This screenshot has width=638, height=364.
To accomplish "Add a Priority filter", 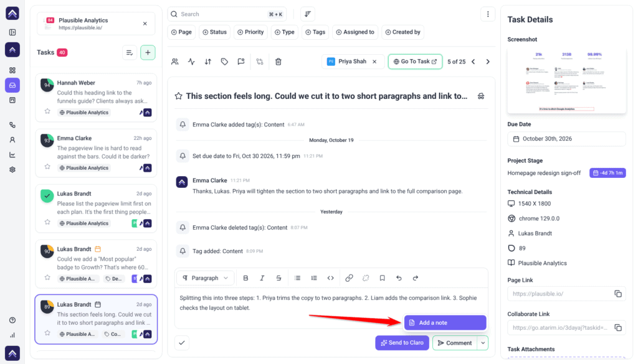I will (250, 32).
